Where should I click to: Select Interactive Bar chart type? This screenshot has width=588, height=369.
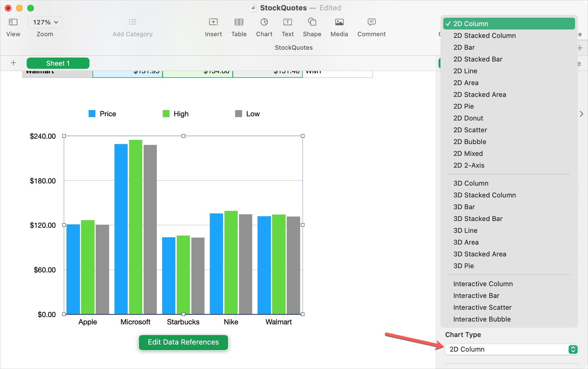[509, 295]
